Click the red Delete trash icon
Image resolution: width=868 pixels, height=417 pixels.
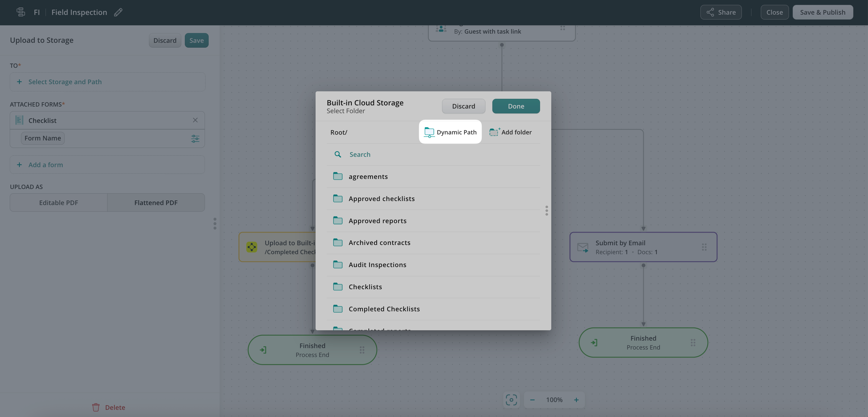pos(96,407)
